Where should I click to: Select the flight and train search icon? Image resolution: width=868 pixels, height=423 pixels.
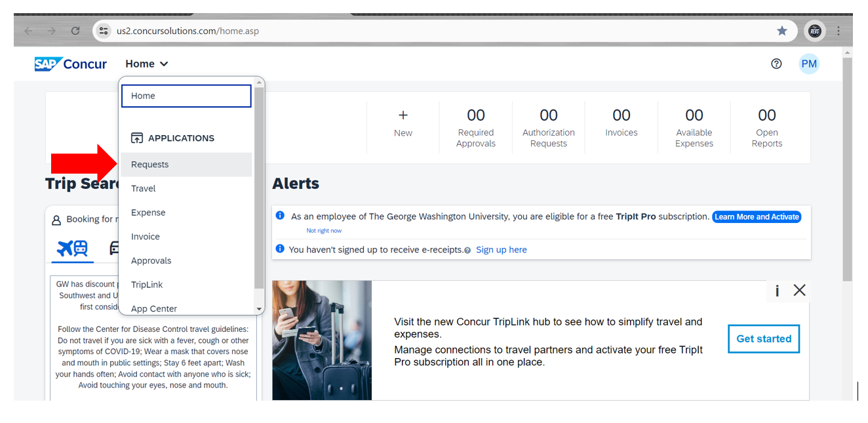72,249
